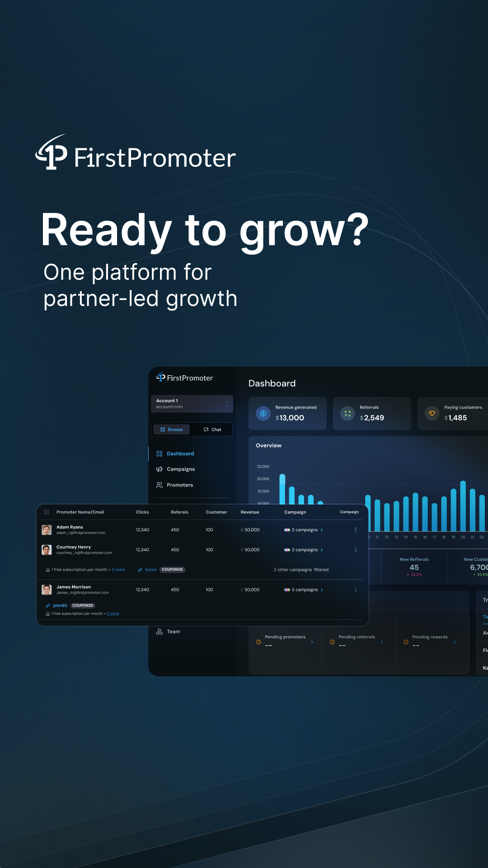Click the Pending rewards clock icon
Viewport: 488px width, 868px height.
[406, 642]
